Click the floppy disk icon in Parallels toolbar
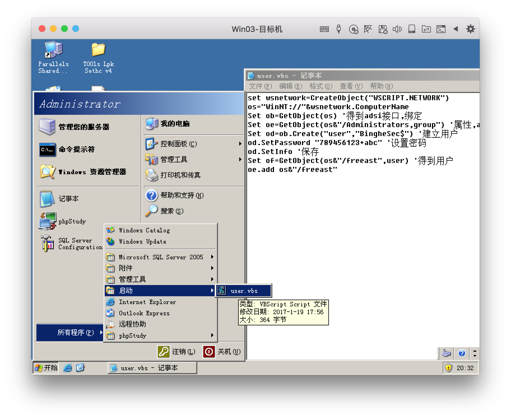This screenshot has width=511, height=420. point(383,29)
